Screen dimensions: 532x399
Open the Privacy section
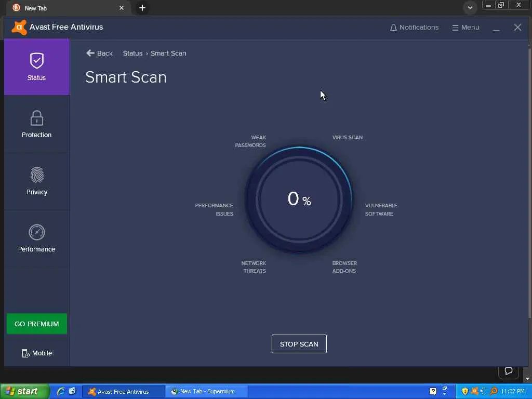pos(37,181)
